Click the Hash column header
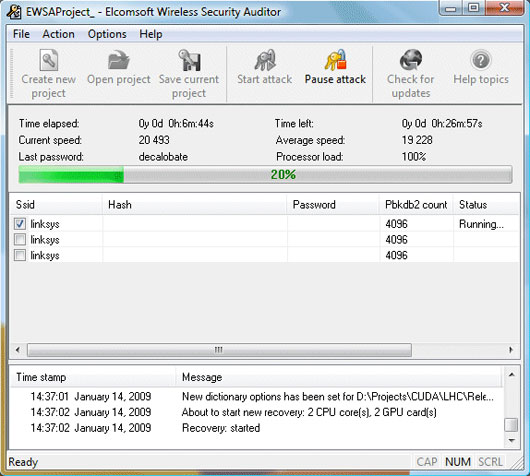The height and width of the screenshot is (476, 530). [x=194, y=205]
